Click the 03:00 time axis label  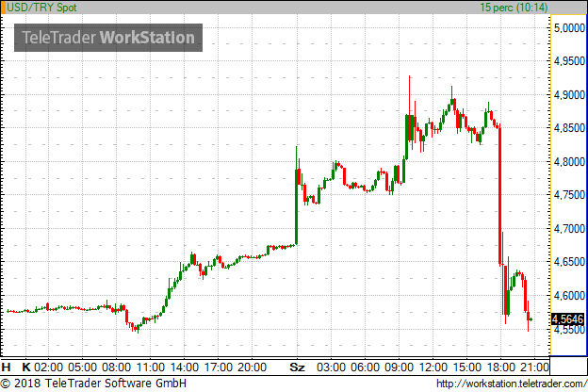(x=331, y=367)
